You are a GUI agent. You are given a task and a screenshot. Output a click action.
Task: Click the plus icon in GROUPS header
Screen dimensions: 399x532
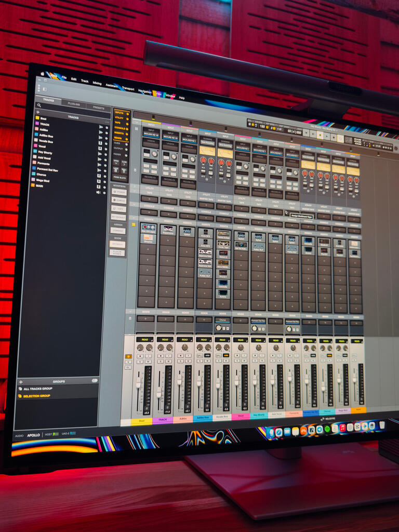click(21, 382)
